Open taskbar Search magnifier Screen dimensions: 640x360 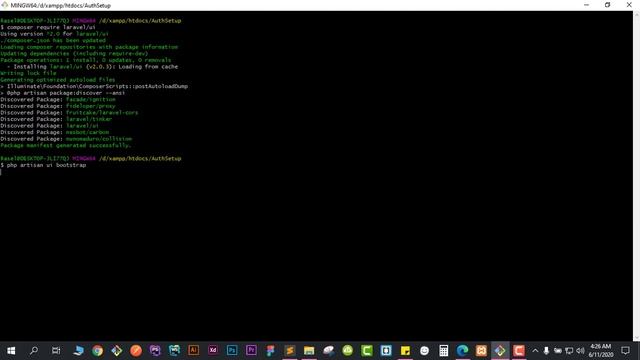[x=34, y=351]
